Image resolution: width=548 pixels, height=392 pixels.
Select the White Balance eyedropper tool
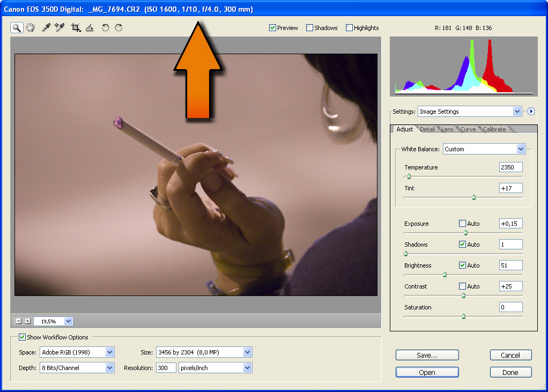click(x=46, y=27)
